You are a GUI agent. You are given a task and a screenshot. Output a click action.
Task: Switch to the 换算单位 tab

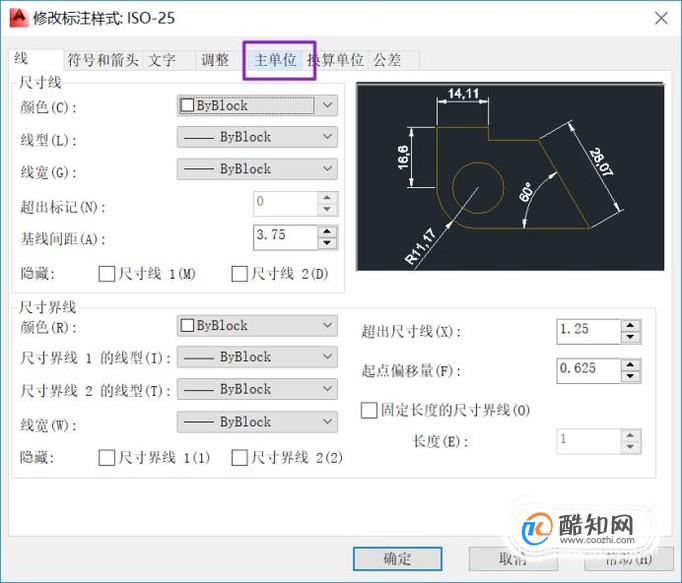coord(335,60)
